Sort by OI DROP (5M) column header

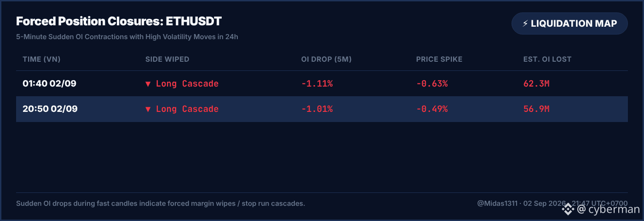point(327,59)
